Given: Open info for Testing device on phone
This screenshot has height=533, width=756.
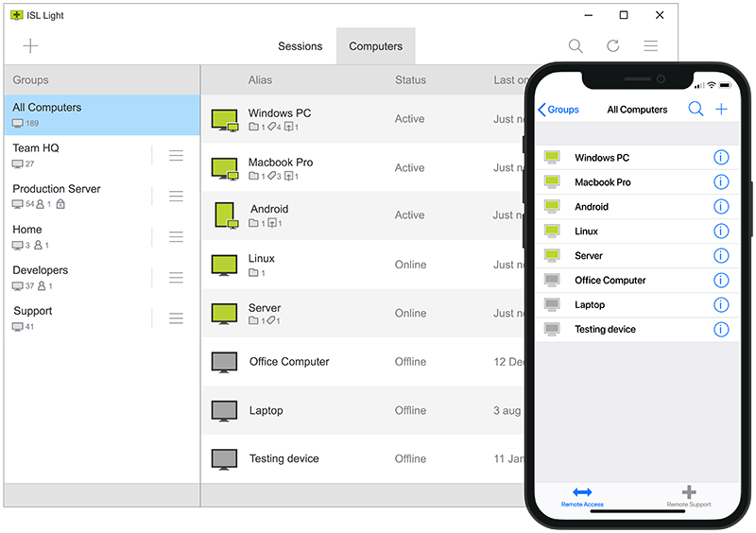Looking at the screenshot, I should [721, 330].
